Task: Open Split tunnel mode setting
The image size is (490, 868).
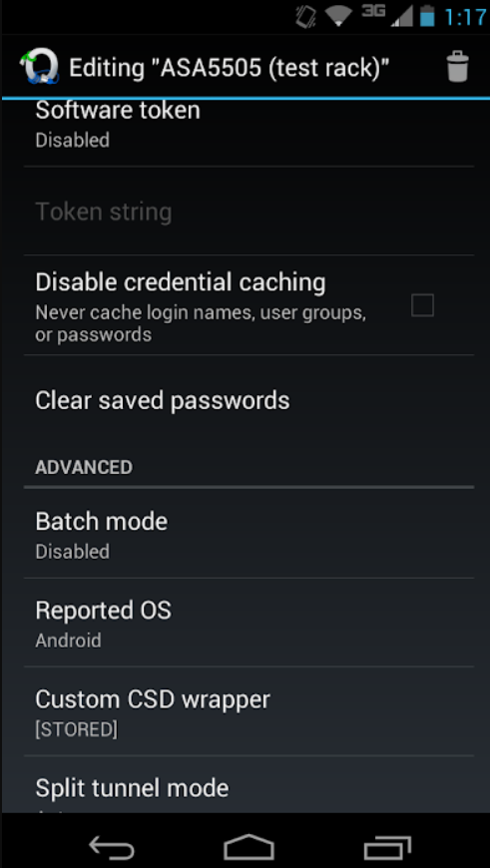Action: (249, 784)
